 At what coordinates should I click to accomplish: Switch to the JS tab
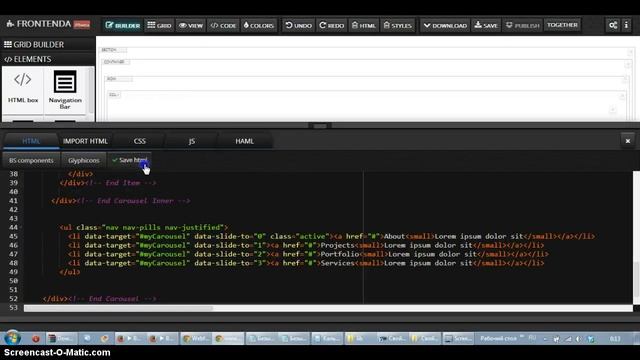pos(191,141)
